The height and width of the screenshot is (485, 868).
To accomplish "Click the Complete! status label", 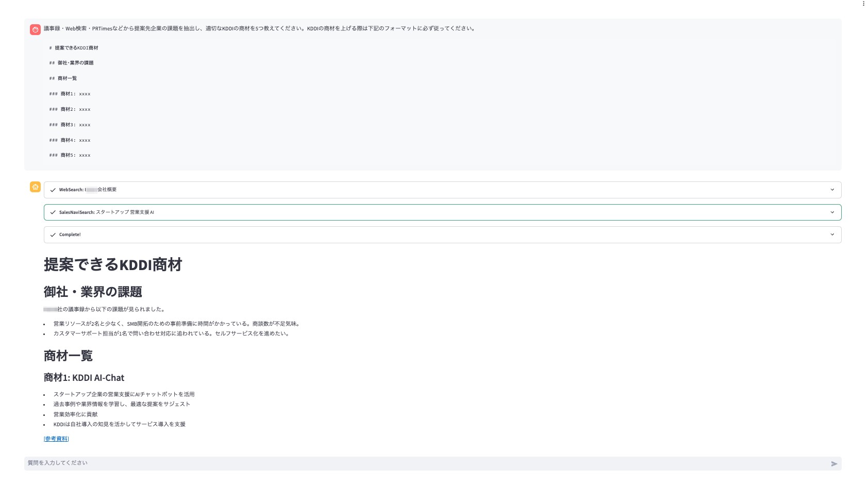I will (70, 235).
